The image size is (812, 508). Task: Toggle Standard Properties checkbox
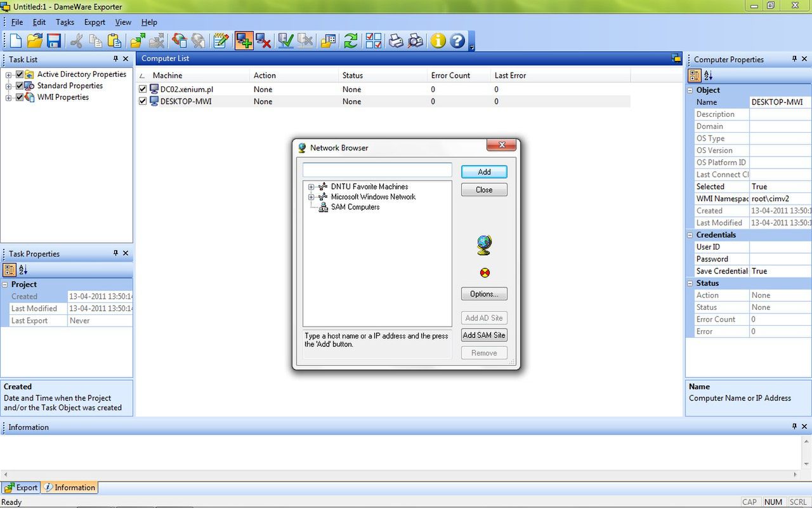point(20,86)
